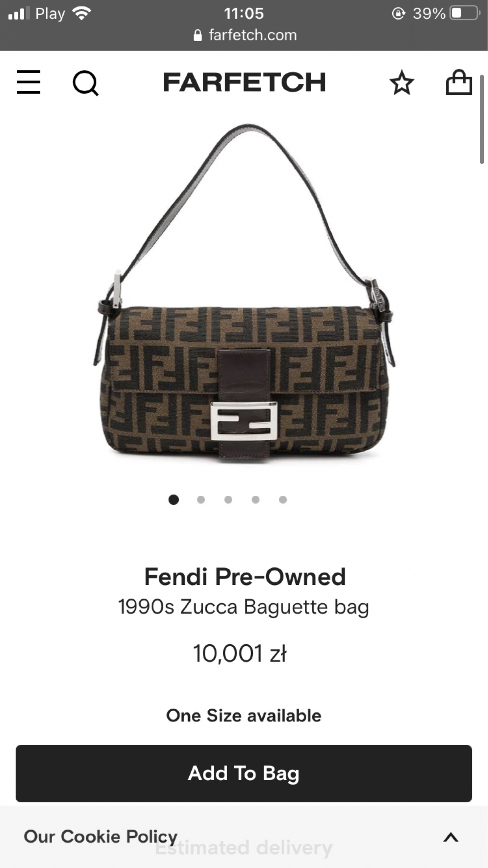488x868 pixels.
Task: Tap the rotation lock status icon
Action: (x=398, y=14)
